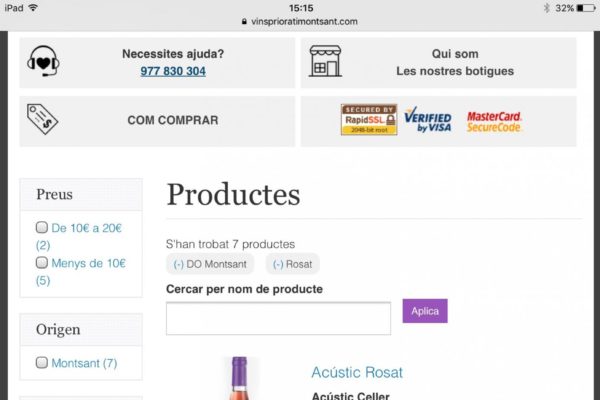Viewport: 600px width, 400px height.
Task: Remove the Rosat active filter
Action: click(x=293, y=264)
